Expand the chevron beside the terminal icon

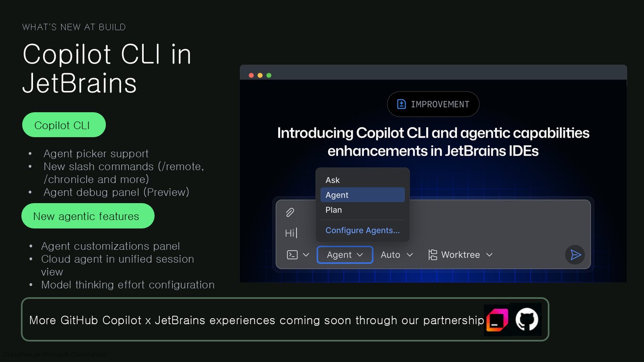(306, 255)
